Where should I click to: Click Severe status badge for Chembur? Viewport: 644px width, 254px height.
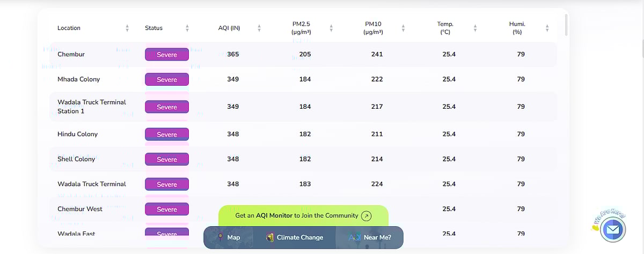click(167, 55)
